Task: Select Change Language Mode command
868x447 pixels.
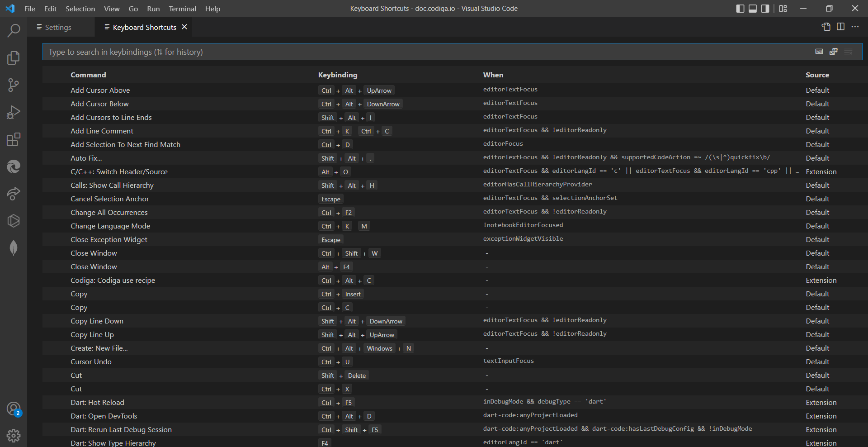Action: [x=110, y=226]
